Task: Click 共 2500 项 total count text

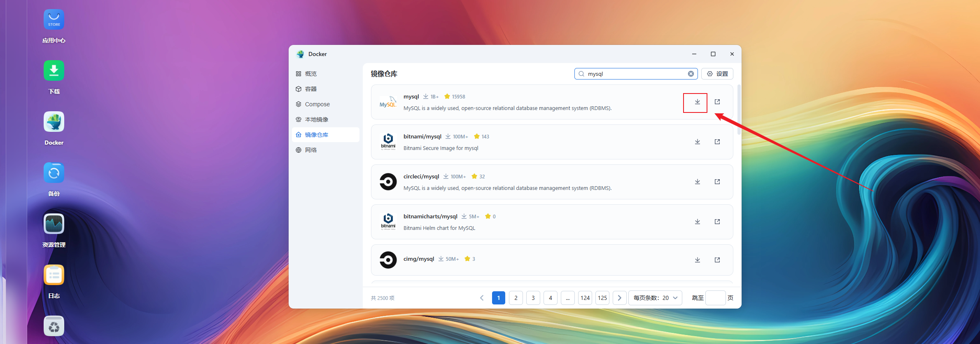Action: click(x=383, y=298)
